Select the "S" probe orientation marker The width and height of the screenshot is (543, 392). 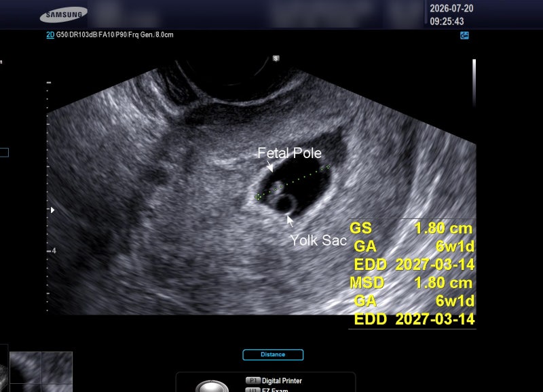[x=276, y=58]
